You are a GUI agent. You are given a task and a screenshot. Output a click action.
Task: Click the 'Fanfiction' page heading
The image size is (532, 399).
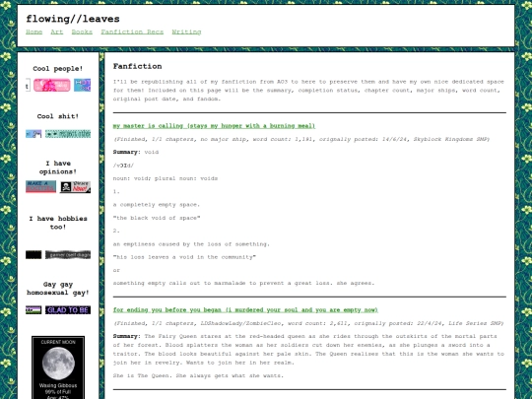point(137,67)
